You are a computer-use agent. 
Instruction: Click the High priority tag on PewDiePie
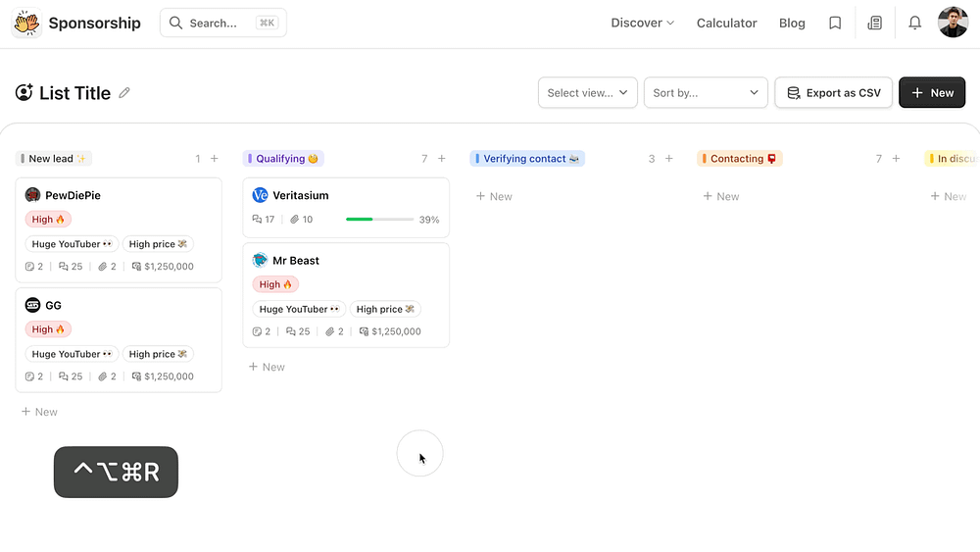pos(48,220)
